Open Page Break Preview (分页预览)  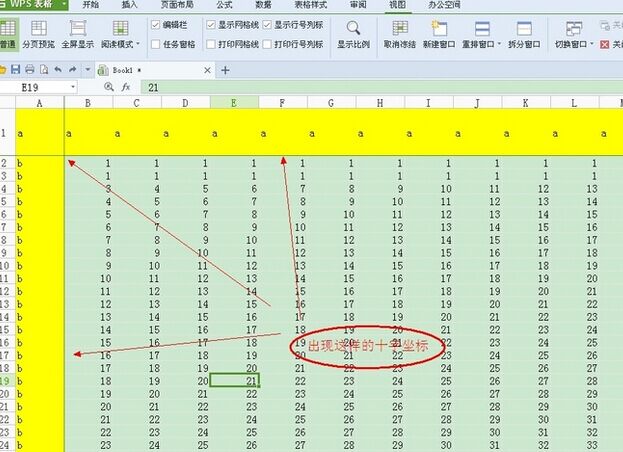point(39,34)
